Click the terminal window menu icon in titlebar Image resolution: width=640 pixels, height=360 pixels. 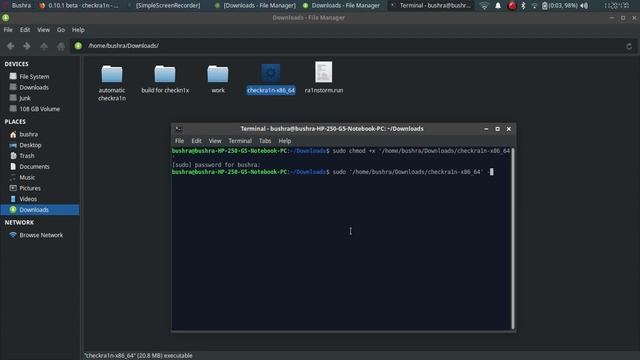point(178,129)
